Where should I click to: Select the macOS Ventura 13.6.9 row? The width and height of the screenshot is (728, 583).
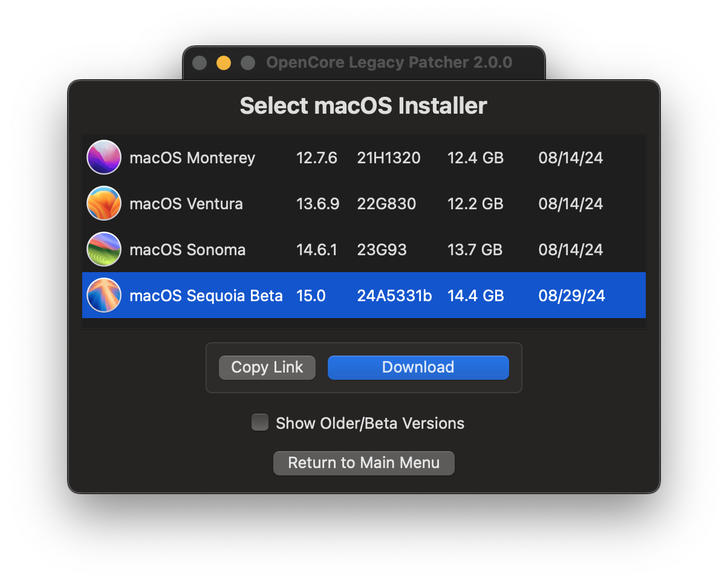(363, 203)
